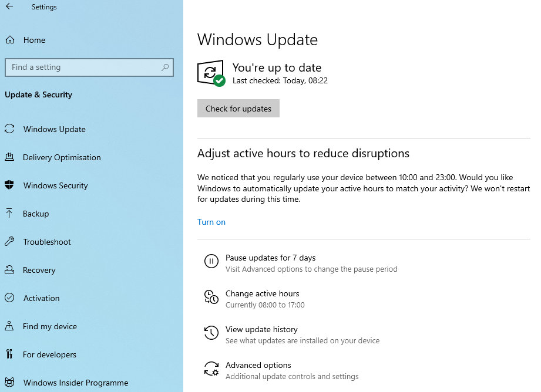541x392 pixels.
Task: Click the pause circle icon
Action: tap(211, 261)
